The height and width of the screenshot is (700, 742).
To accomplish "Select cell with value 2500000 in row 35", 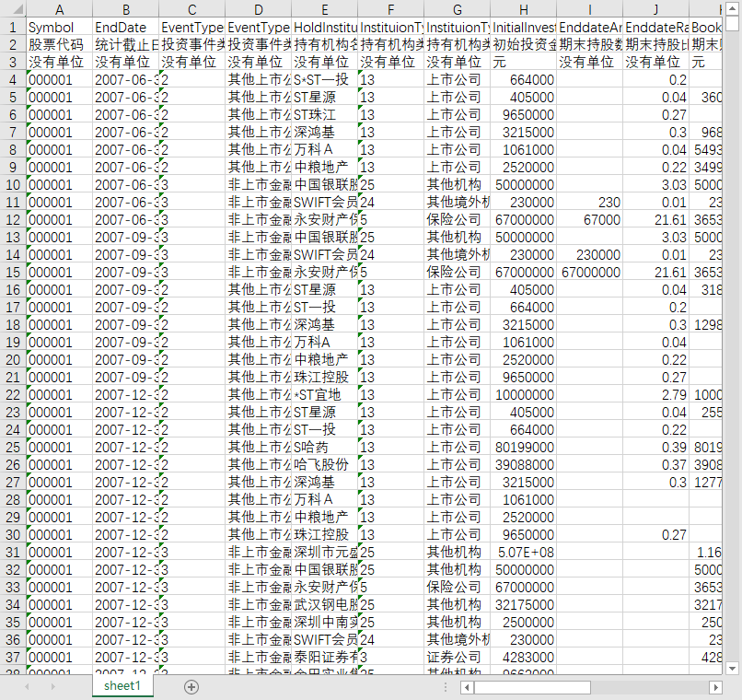I will (523, 623).
